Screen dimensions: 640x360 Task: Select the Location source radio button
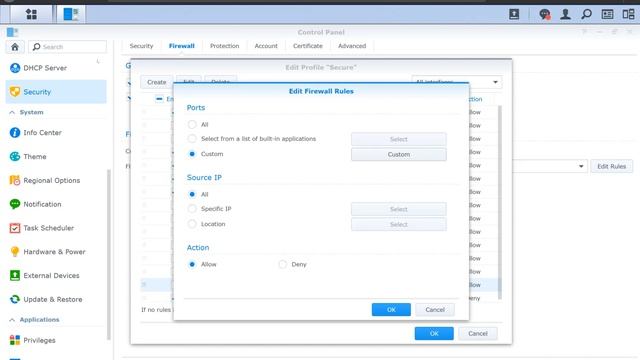pyautogui.click(x=192, y=224)
